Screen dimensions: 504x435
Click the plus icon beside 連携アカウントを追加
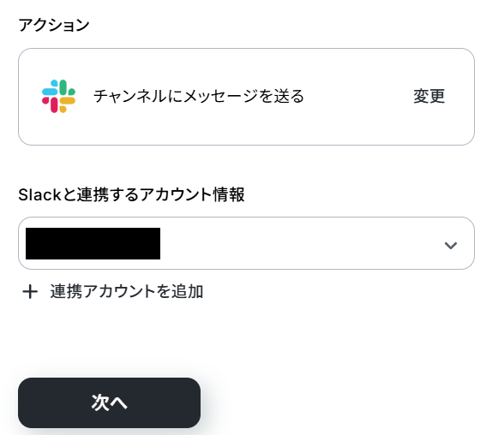tap(30, 292)
